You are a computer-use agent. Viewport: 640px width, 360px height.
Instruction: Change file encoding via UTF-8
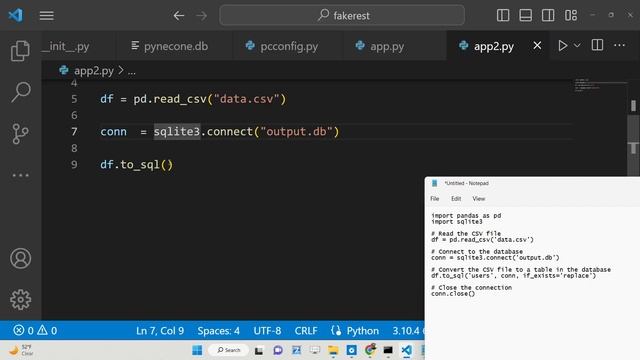(x=267, y=331)
